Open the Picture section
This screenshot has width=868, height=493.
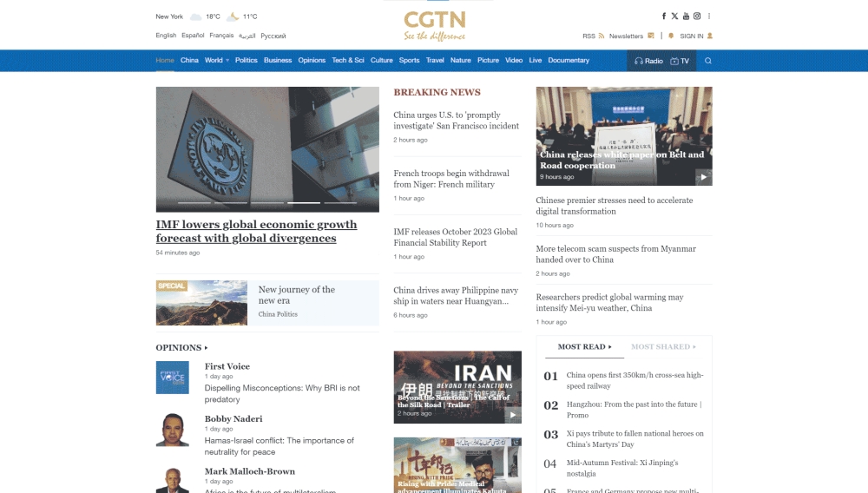[x=488, y=60]
